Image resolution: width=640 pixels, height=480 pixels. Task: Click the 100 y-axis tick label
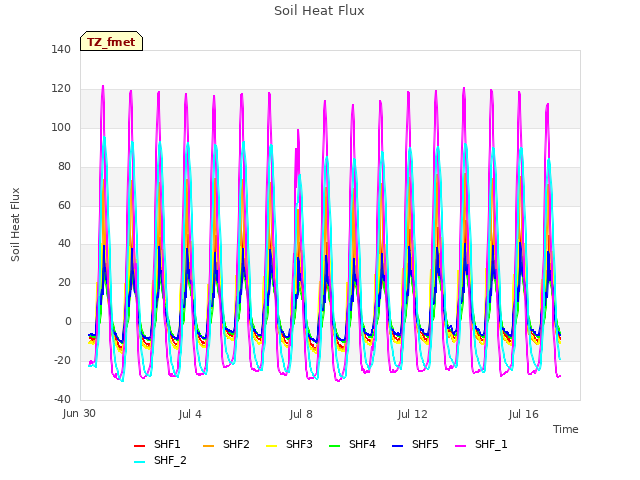[x=61, y=127]
